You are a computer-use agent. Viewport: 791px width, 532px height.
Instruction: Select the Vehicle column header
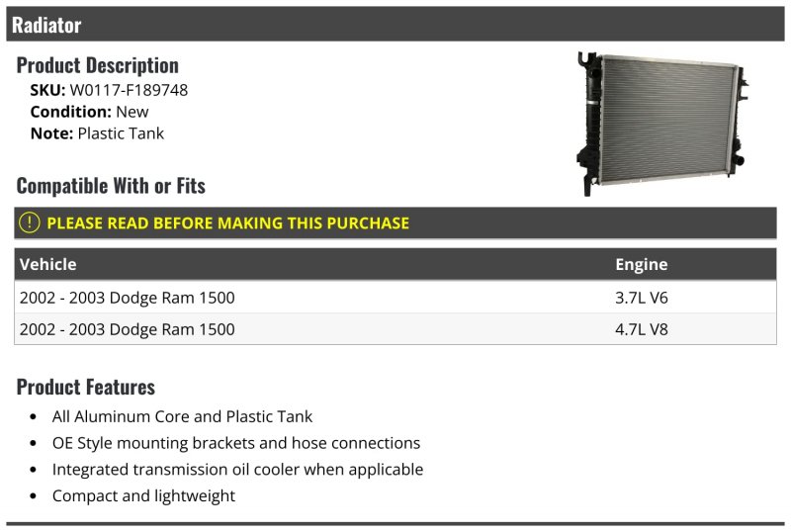point(47,264)
